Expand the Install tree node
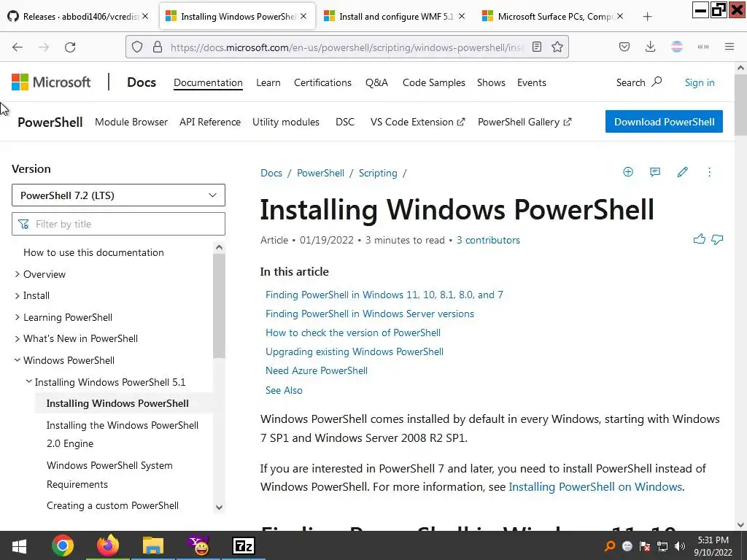The width and height of the screenshot is (747, 560). (x=18, y=296)
